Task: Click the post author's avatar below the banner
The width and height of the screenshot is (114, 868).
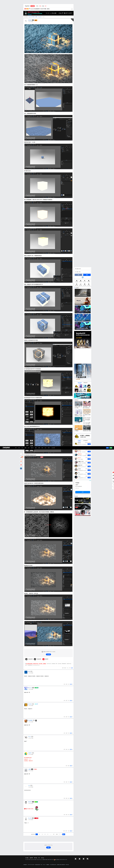Action: (26, 21)
